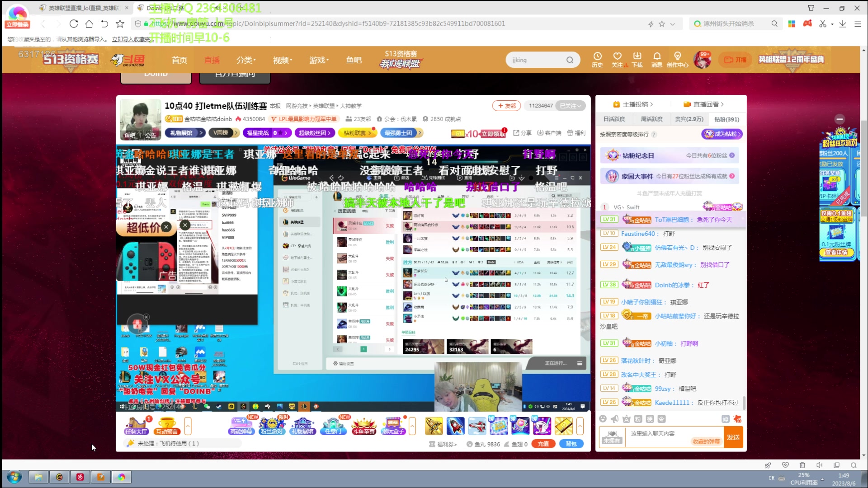Open 任务大厅 task hall icon
This screenshot has width=868, height=488.
[136, 426]
